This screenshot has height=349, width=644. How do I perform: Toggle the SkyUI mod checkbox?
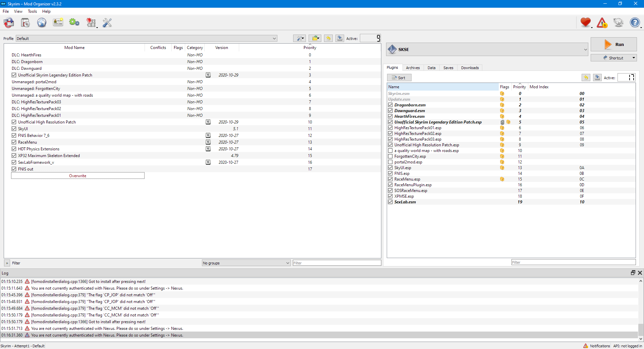(x=14, y=129)
